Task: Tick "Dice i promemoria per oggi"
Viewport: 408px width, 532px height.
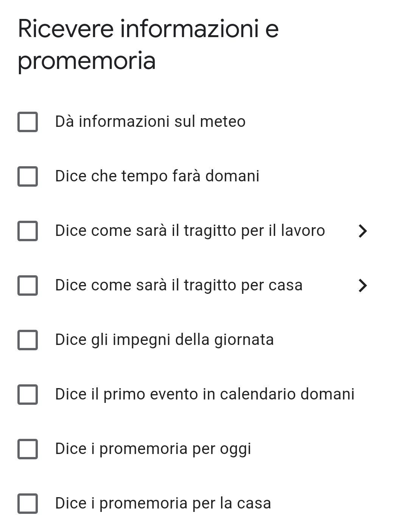Action: coord(27,449)
